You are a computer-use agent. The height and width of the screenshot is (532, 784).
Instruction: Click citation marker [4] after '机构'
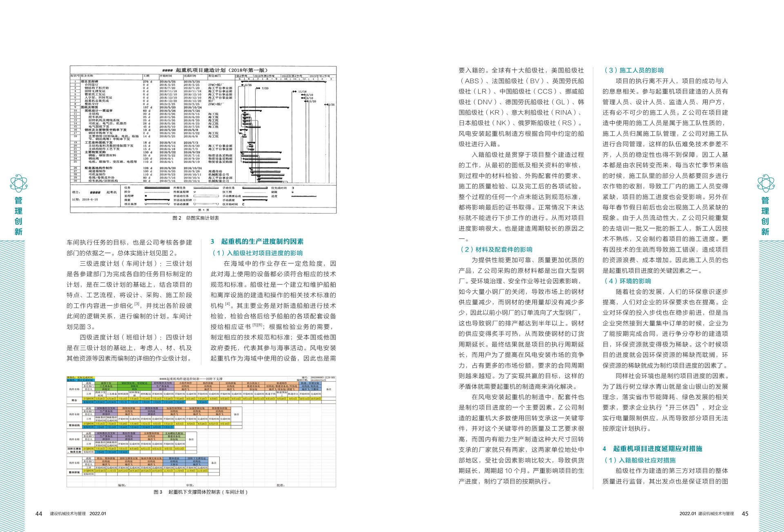pos(228,304)
